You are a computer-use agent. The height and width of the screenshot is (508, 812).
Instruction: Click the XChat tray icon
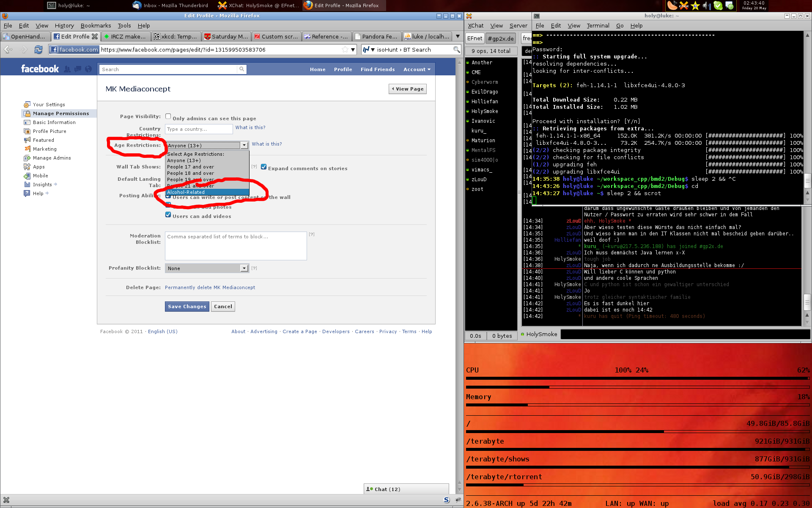point(684,6)
